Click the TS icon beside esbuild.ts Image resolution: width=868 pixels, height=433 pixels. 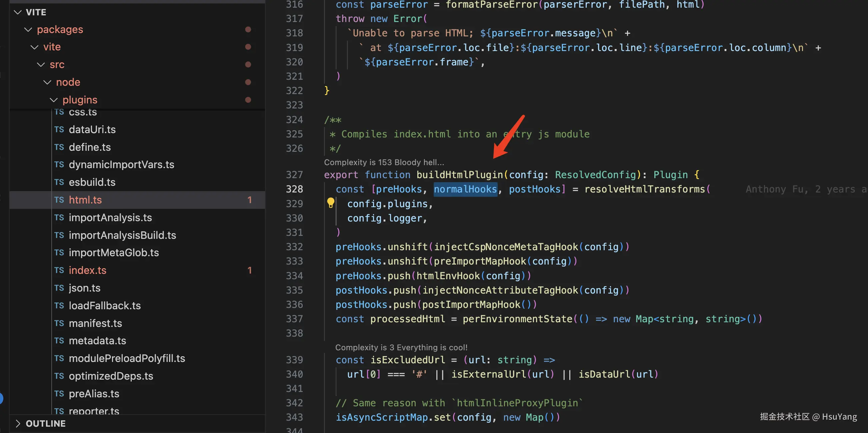(59, 182)
